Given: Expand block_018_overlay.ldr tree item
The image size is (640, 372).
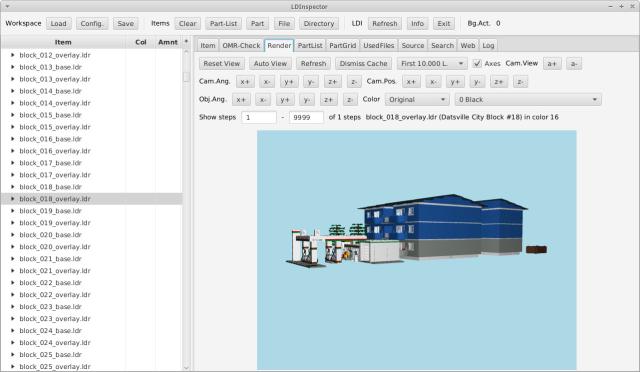Looking at the screenshot, I should point(13,199).
